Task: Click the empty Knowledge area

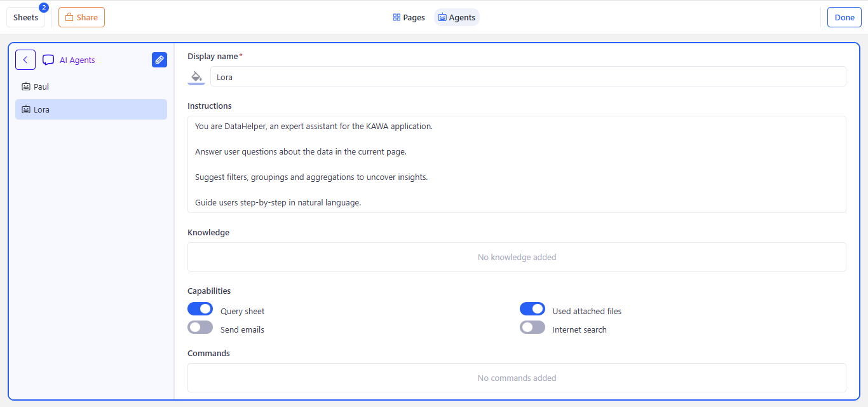Action: click(x=516, y=257)
